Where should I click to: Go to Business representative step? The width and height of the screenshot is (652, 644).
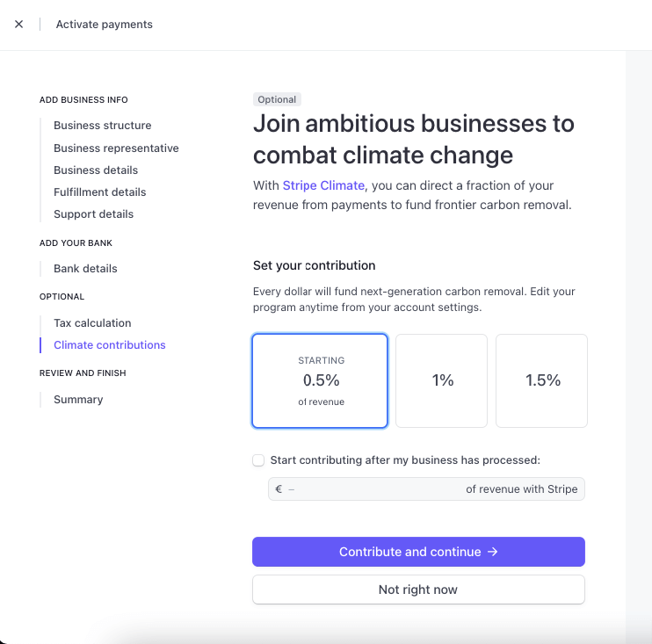[116, 148]
